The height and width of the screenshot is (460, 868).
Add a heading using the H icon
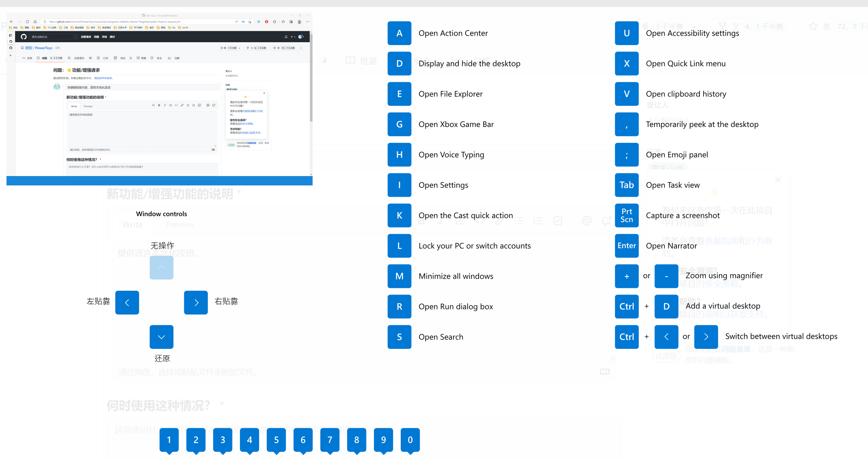coord(153,105)
